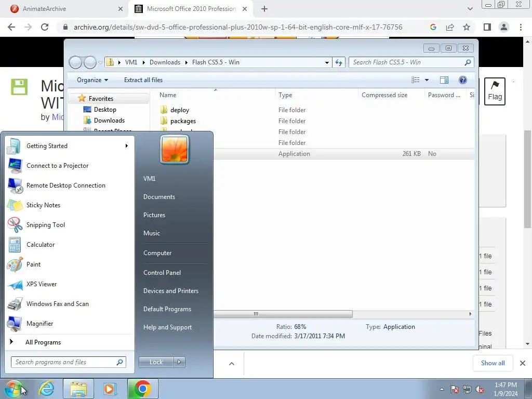Screen dimensions: 532x399
Task: Open Chrome side panel icon
Action: click(487, 27)
